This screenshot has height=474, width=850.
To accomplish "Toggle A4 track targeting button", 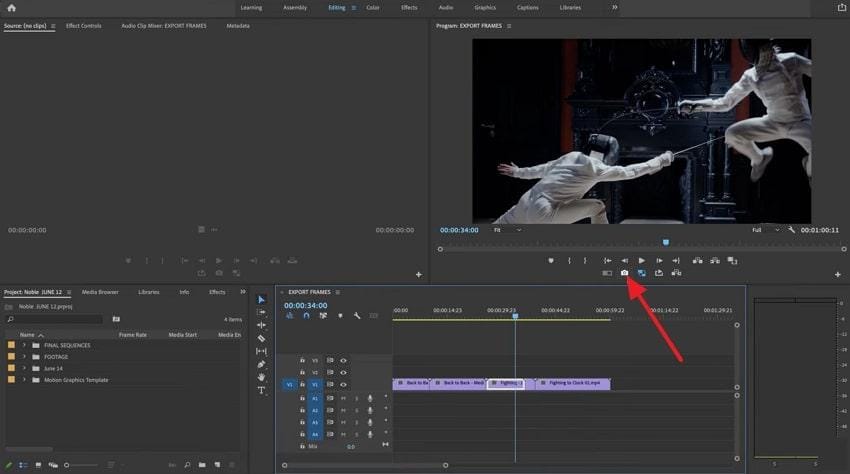I will [x=315, y=434].
